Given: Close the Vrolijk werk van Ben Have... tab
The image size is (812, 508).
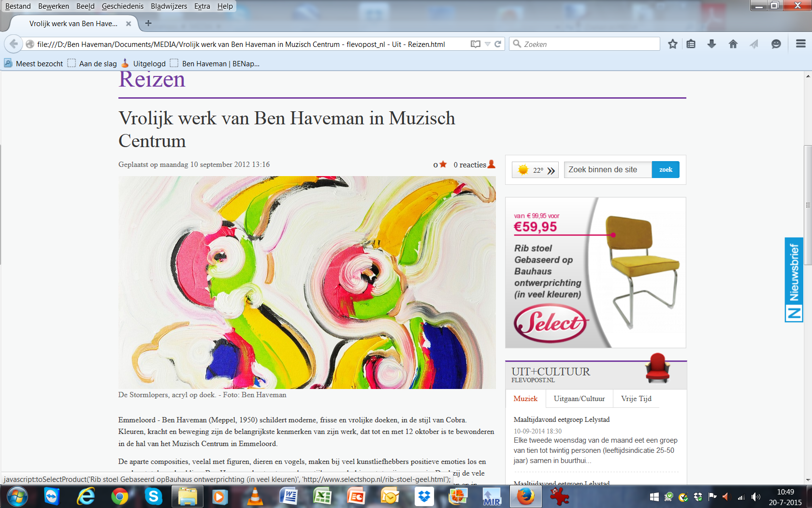Looking at the screenshot, I should (129, 24).
